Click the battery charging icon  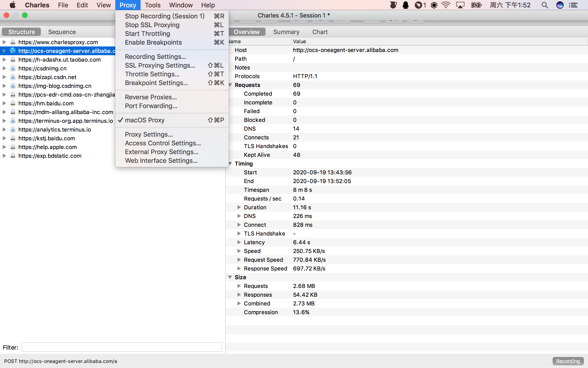[x=476, y=5]
